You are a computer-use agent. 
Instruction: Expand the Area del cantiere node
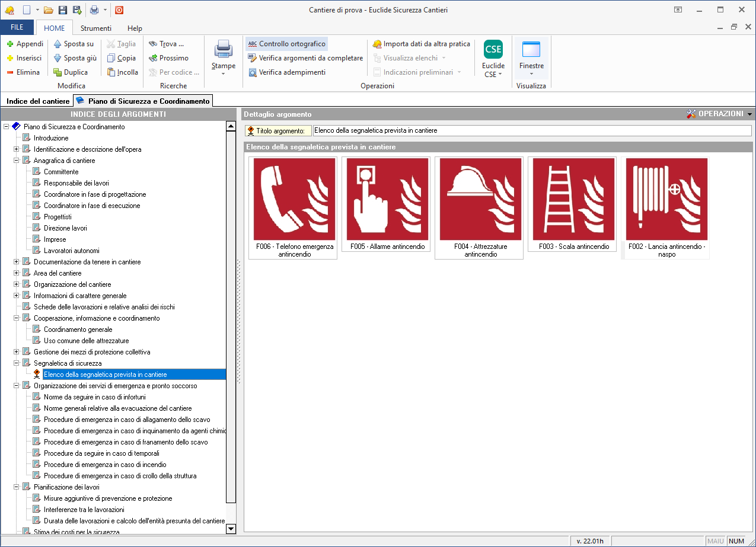point(17,273)
